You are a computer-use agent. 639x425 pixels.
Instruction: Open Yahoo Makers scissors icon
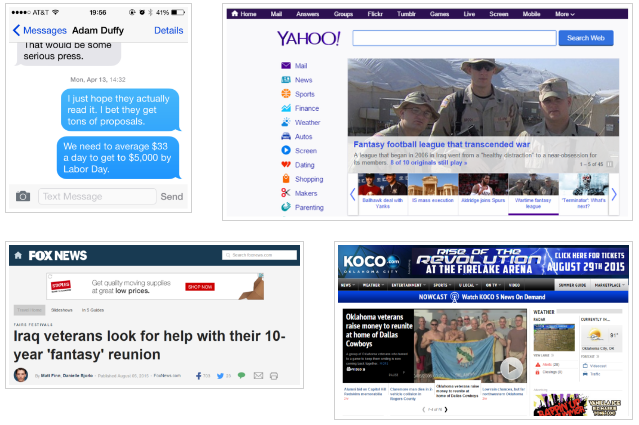(286, 193)
